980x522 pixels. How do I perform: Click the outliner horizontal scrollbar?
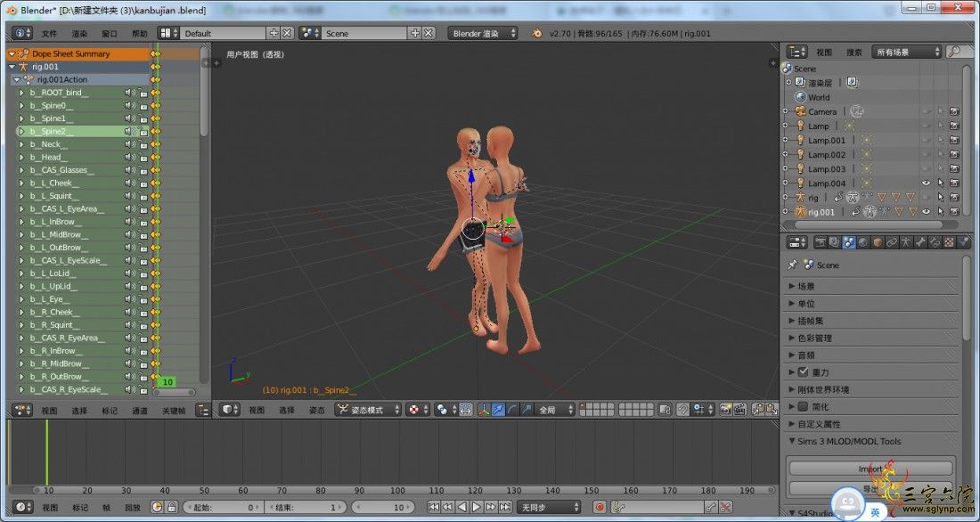(870, 224)
